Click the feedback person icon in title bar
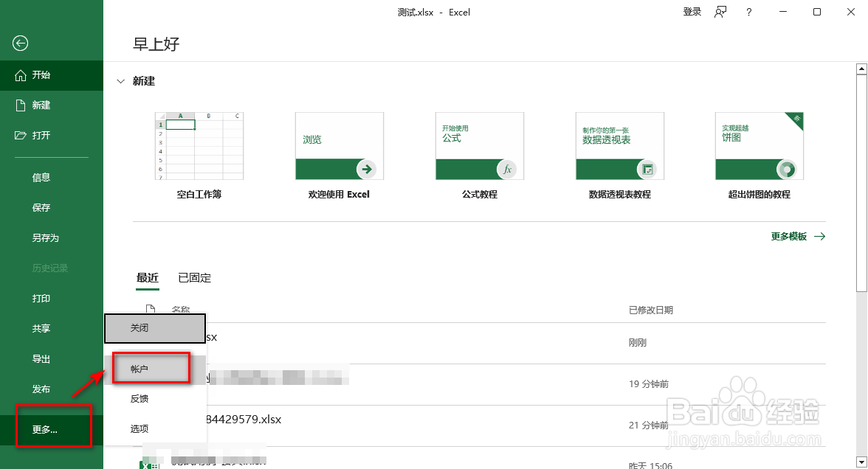This screenshot has height=469, width=868. [720, 12]
